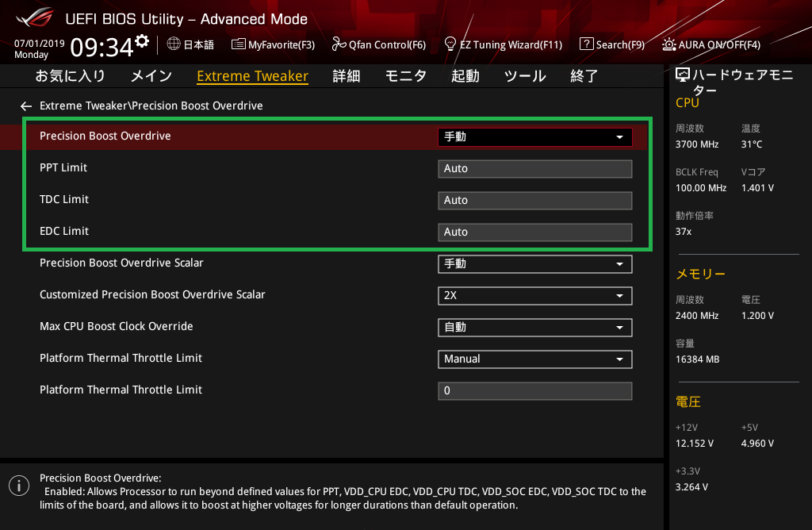Click the 31°C CPU temperature value

click(x=752, y=144)
